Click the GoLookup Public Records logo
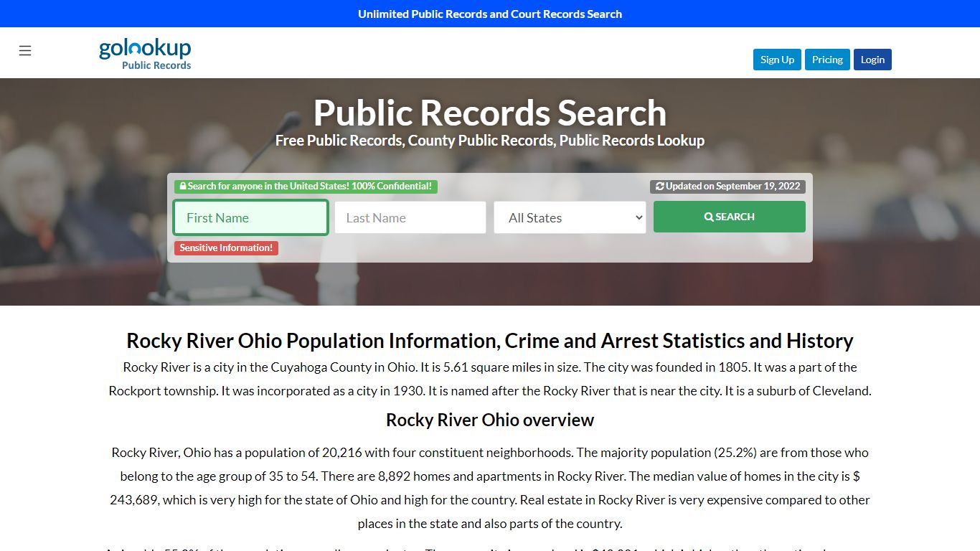The width and height of the screenshot is (980, 551). click(145, 54)
